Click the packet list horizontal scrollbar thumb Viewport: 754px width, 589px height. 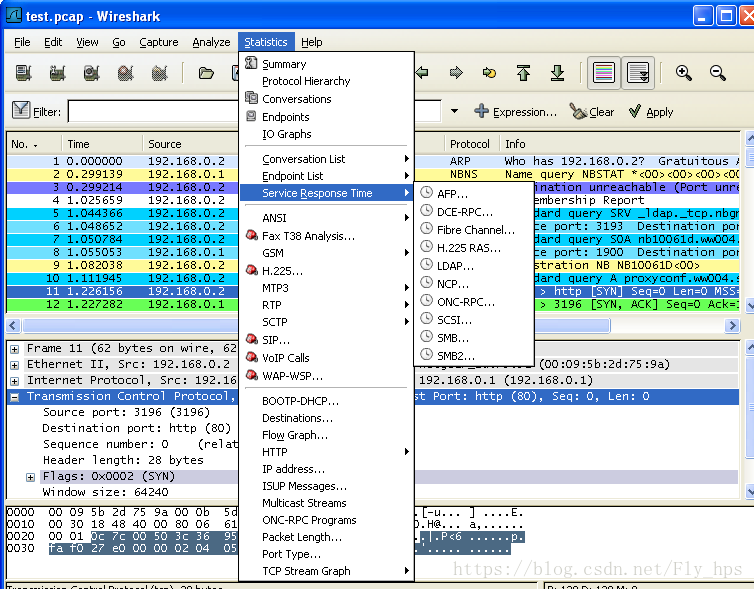[x=316, y=326]
